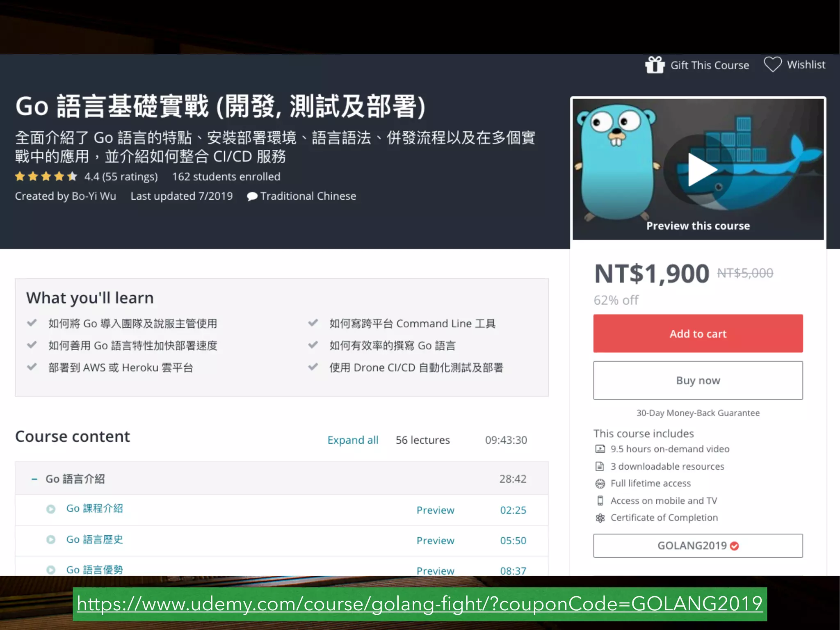The image size is (840, 630).
Task: Click the 56 lectures count
Action: (422, 440)
